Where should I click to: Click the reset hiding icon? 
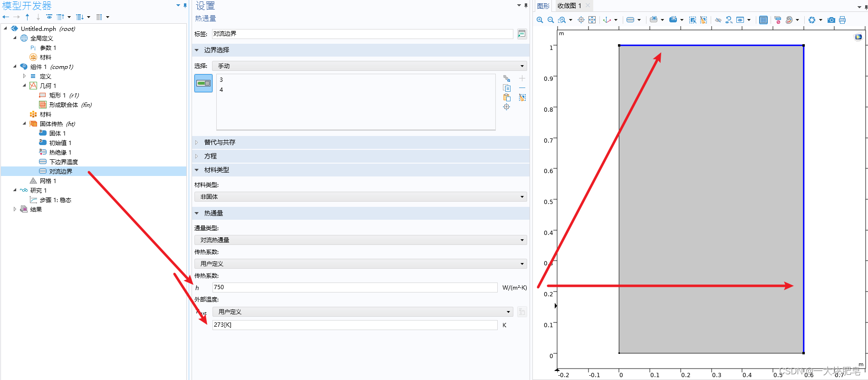coord(729,20)
